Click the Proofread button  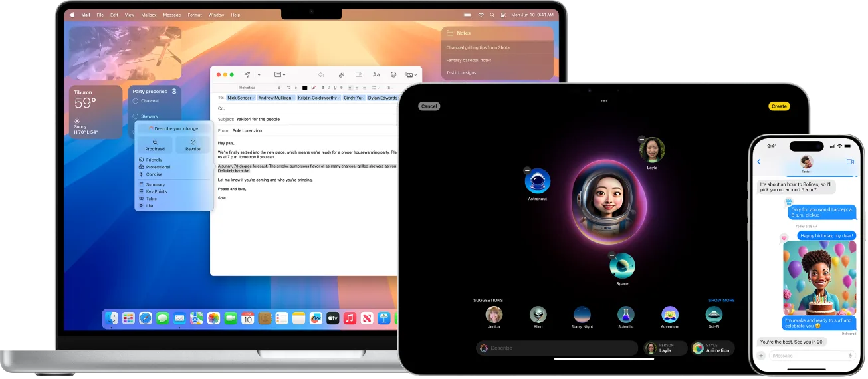point(155,145)
